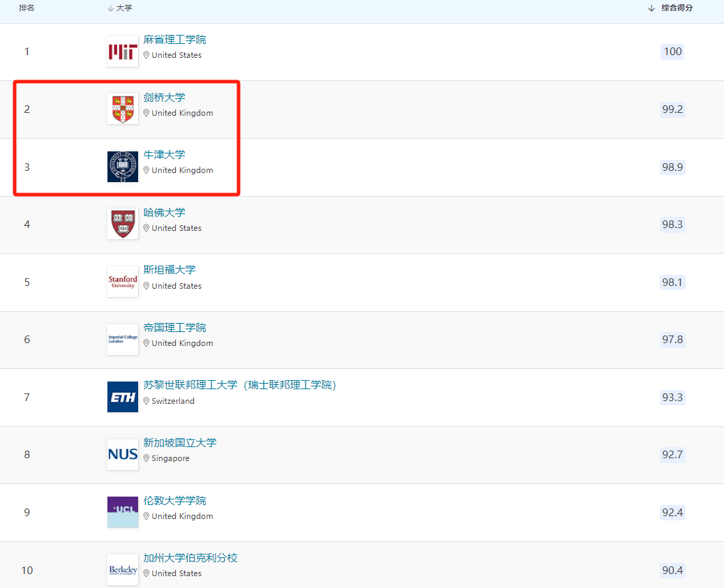Screen dimensions: 724x588
Task: Click the score 98.3 badge
Action: tap(672, 224)
